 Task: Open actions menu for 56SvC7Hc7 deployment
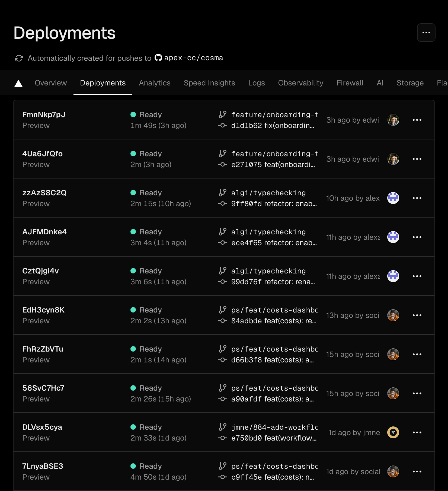point(417,393)
